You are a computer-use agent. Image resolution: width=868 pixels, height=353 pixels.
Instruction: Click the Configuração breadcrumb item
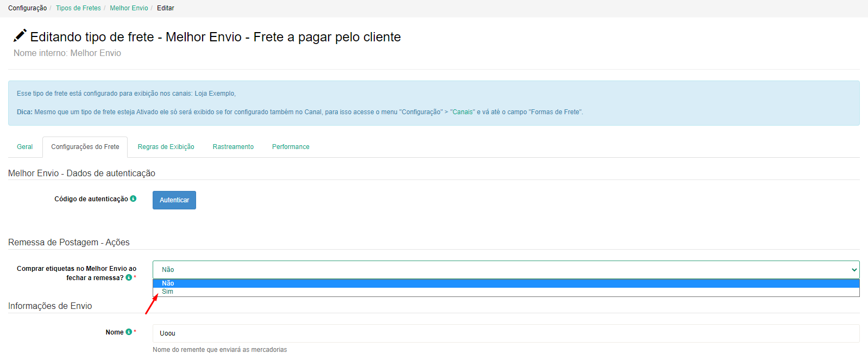[x=27, y=8]
